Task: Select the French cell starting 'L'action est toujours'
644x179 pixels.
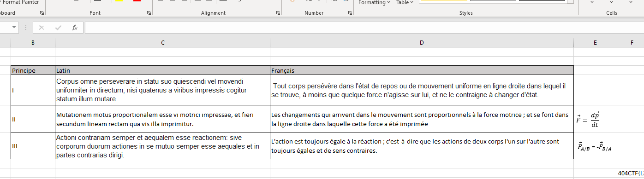Action: [422, 146]
